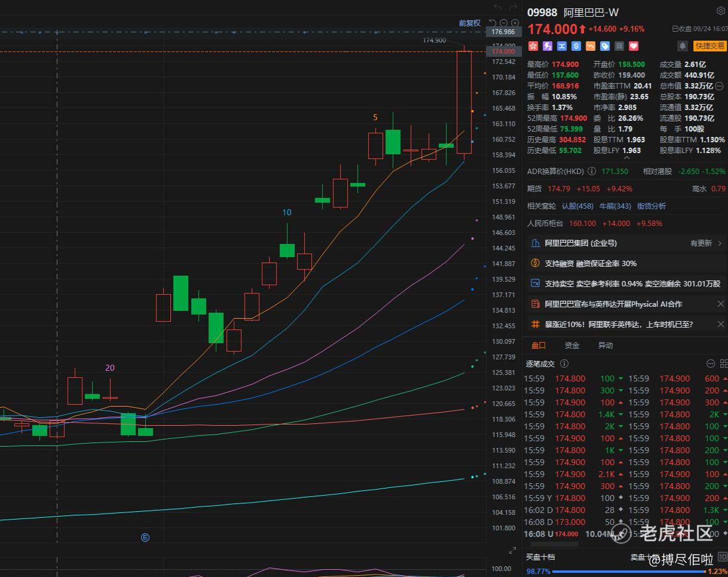The width and height of the screenshot is (728, 577).
Task: Click the redo arrow above the chart
Action: 513,7
